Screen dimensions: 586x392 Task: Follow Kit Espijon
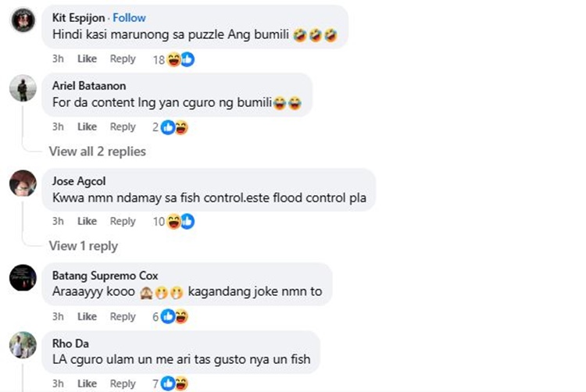coord(130,17)
